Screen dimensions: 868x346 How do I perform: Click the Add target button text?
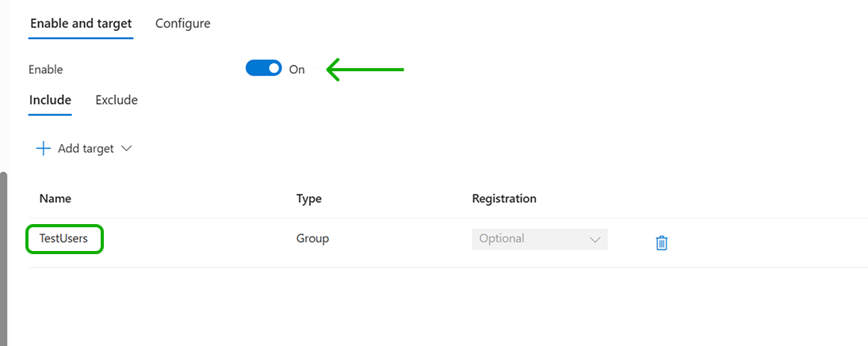(86, 148)
